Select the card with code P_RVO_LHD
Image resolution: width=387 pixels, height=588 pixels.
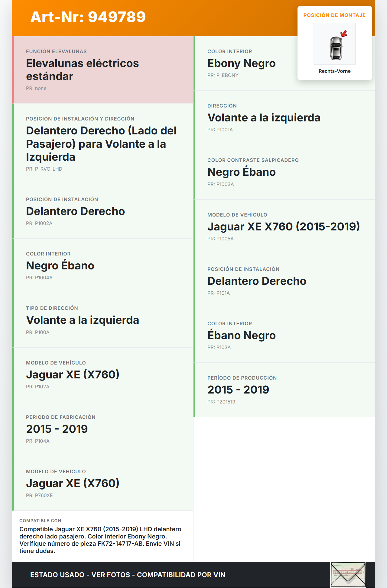[x=103, y=144]
